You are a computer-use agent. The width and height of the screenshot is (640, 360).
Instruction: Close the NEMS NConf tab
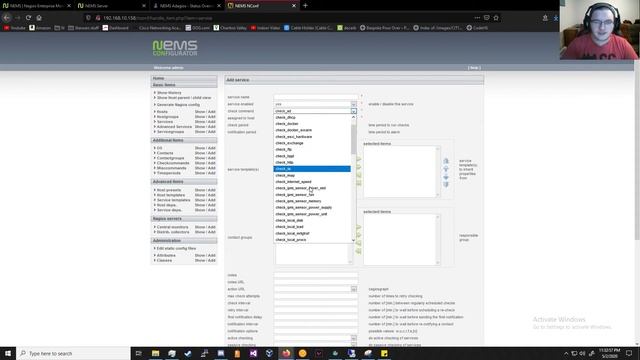[x=294, y=6]
